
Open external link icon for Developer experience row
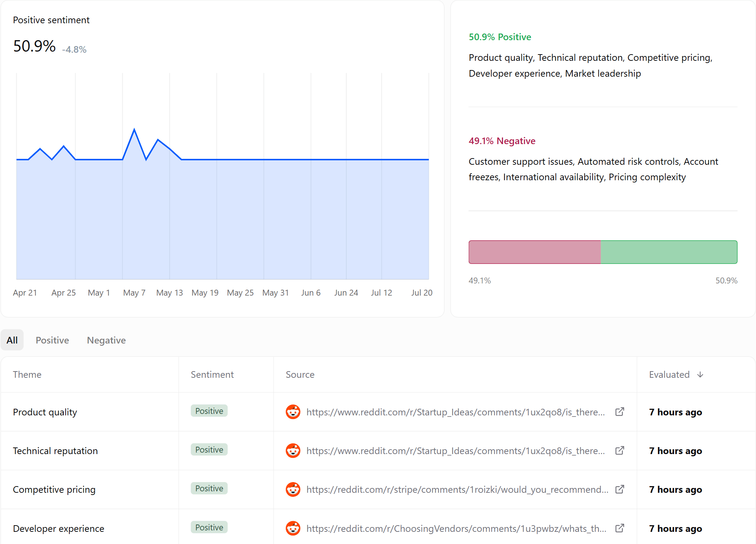[x=620, y=528]
